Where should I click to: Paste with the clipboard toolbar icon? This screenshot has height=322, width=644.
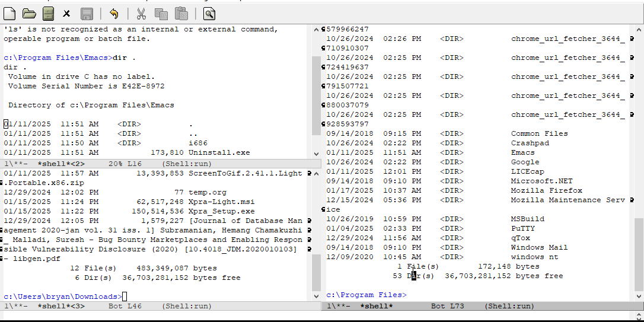181,14
